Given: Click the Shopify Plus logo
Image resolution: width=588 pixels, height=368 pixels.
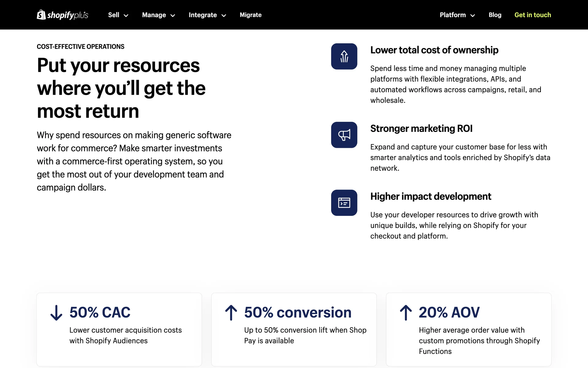Looking at the screenshot, I should 62,15.
